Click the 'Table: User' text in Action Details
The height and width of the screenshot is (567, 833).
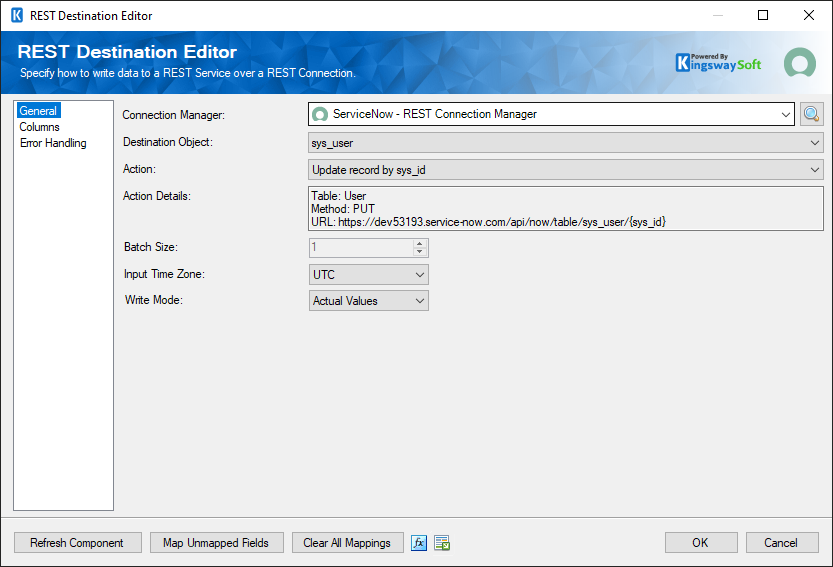[338, 196]
